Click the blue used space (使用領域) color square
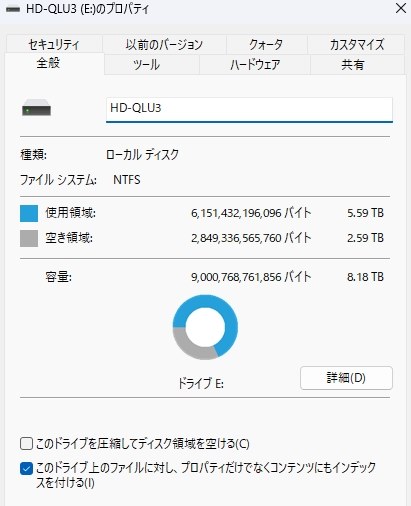 coord(29,213)
